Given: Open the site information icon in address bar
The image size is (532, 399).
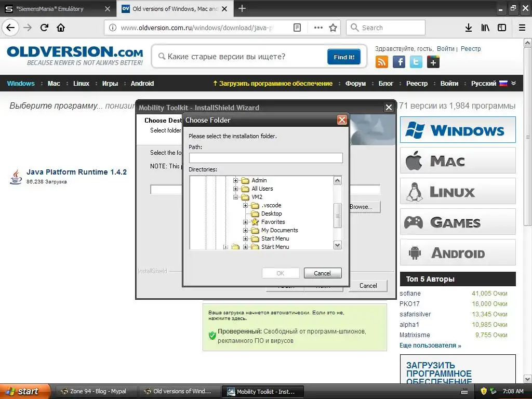Looking at the screenshot, I should pyautogui.click(x=113, y=28).
